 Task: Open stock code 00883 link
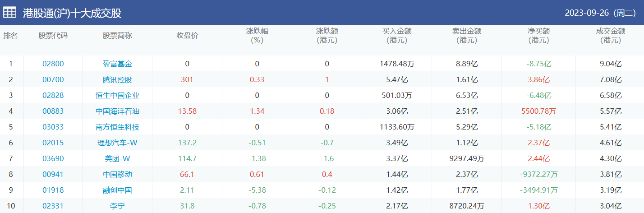coord(53,111)
